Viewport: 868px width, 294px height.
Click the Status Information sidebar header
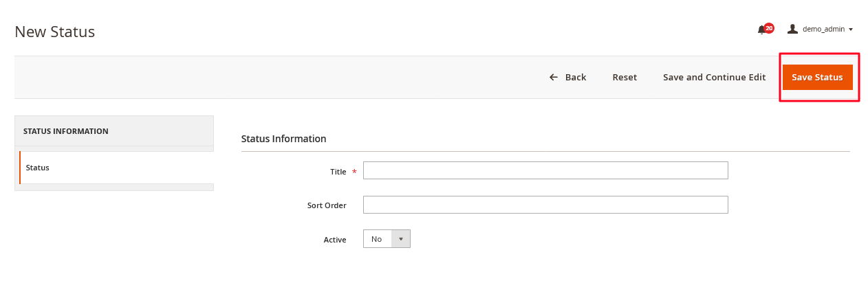click(x=114, y=131)
